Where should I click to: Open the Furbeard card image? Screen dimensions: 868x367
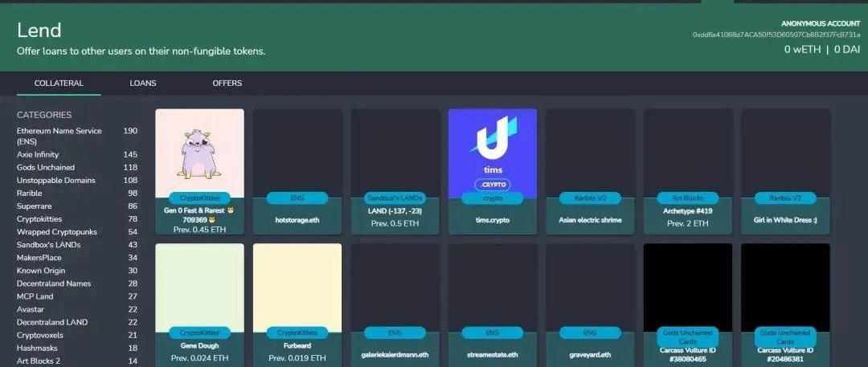pyautogui.click(x=297, y=287)
